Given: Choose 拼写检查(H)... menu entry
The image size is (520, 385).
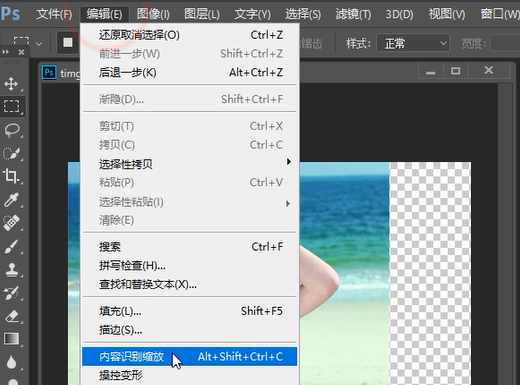Looking at the screenshot, I should pyautogui.click(x=190, y=266).
